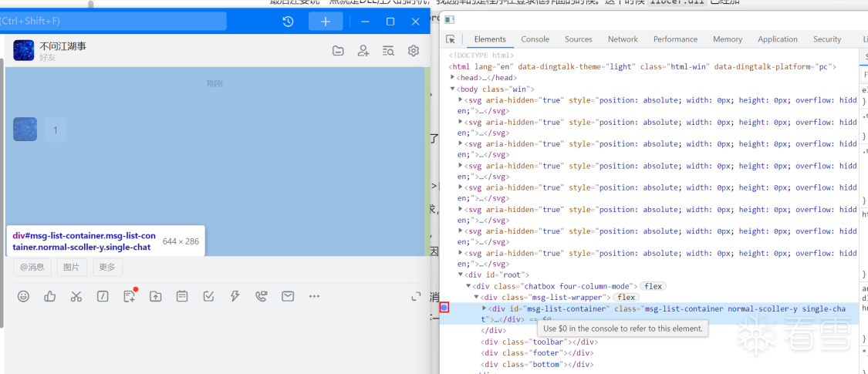Open chat settings gear icon
Screen dimensions: 868x374
(x=413, y=51)
